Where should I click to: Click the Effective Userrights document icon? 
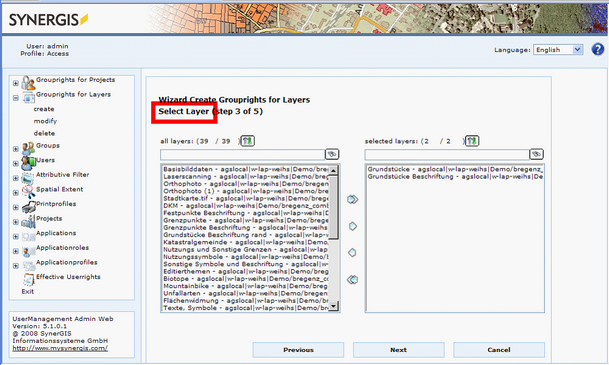28,280
